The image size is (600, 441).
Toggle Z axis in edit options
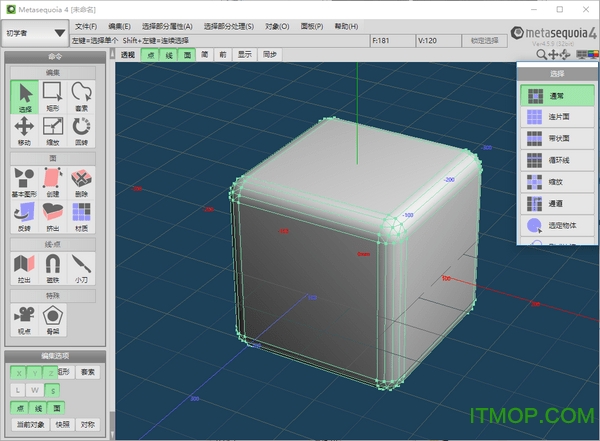pos(51,372)
